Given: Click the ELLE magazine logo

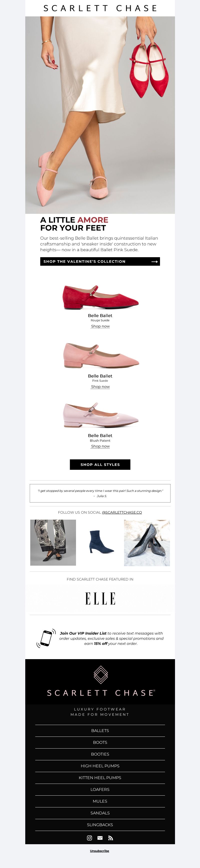Looking at the screenshot, I should tap(100, 598).
